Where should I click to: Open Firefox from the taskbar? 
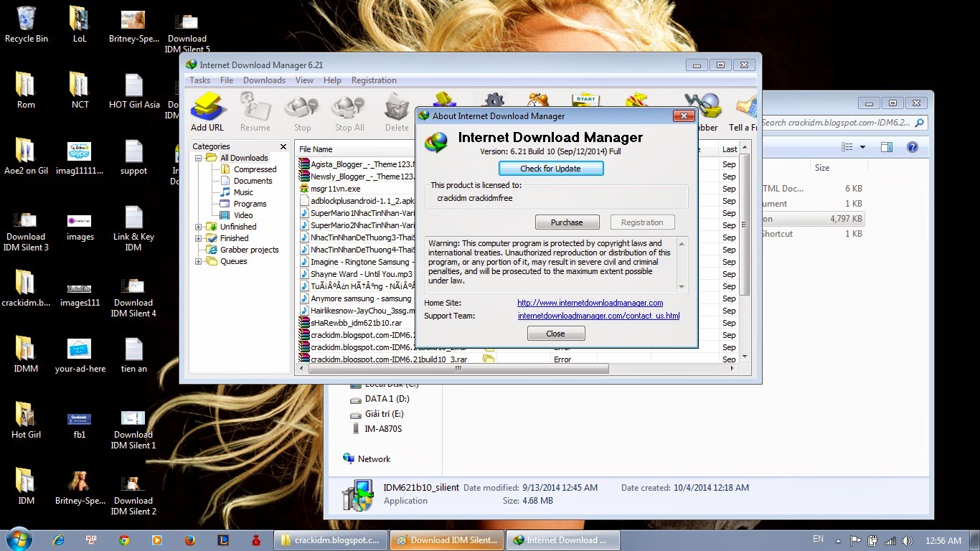pos(189,540)
